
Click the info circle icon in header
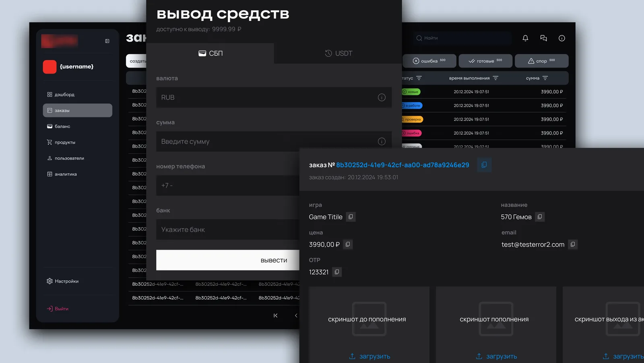(562, 38)
